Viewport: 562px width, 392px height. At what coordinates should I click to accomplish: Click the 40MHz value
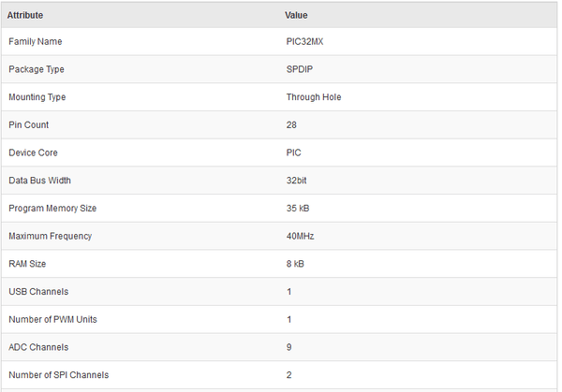click(x=300, y=236)
